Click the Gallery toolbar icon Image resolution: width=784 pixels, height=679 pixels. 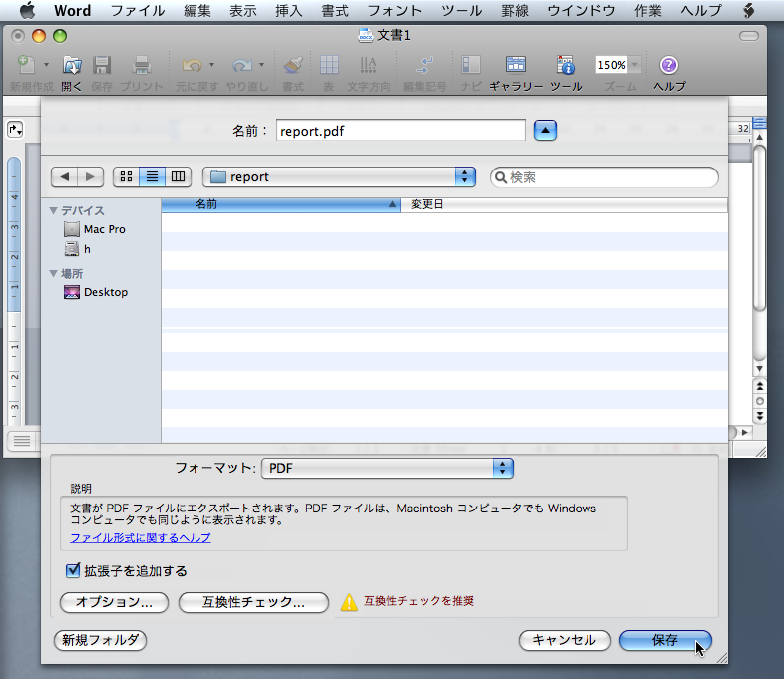[x=515, y=66]
